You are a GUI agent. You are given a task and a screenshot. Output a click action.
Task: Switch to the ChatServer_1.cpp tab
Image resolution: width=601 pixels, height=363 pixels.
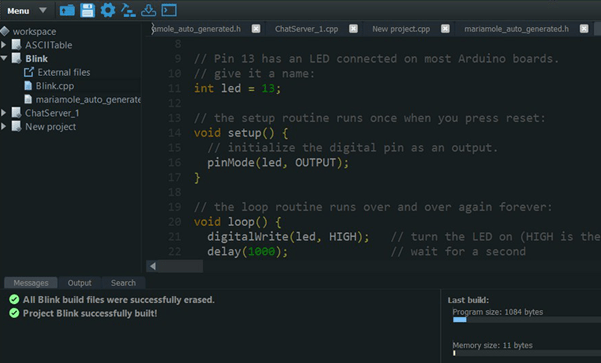click(306, 29)
